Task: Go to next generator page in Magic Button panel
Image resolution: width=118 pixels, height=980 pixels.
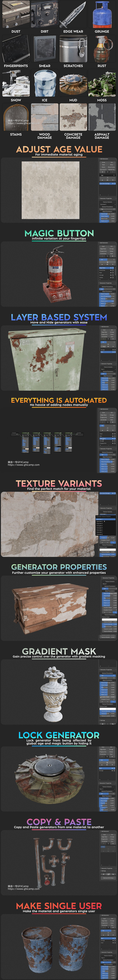Action: click(113, 256)
